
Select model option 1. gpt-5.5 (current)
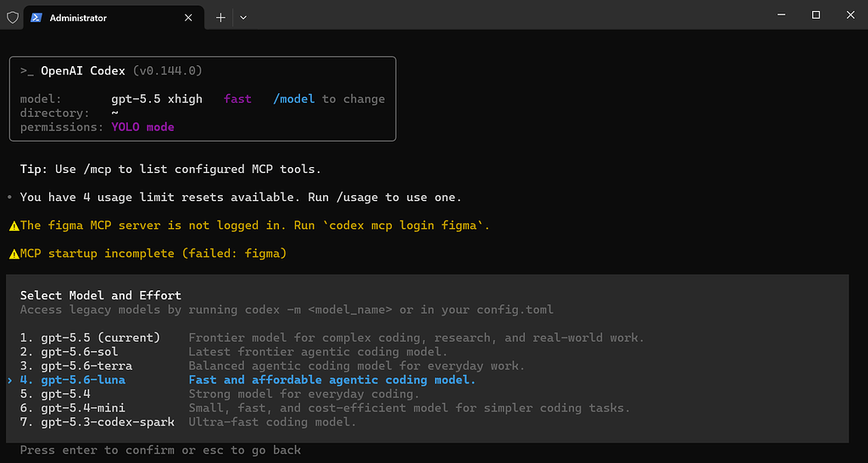coord(90,337)
